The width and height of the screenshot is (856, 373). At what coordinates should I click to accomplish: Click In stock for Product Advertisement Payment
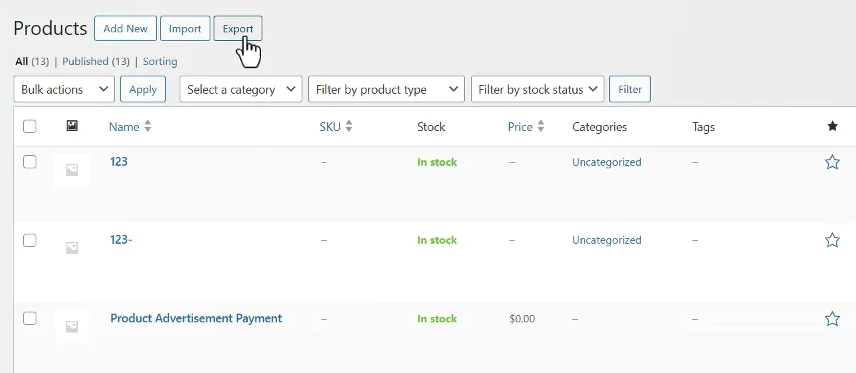(437, 319)
